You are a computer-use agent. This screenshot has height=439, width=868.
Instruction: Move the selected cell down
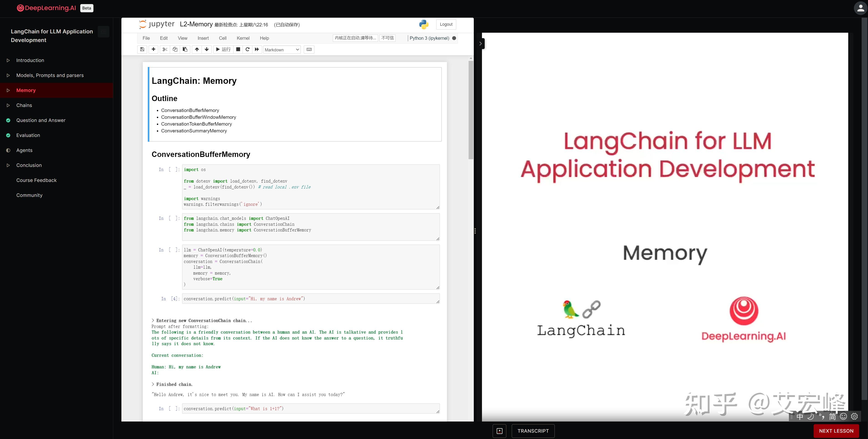click(x=207, y=50)
